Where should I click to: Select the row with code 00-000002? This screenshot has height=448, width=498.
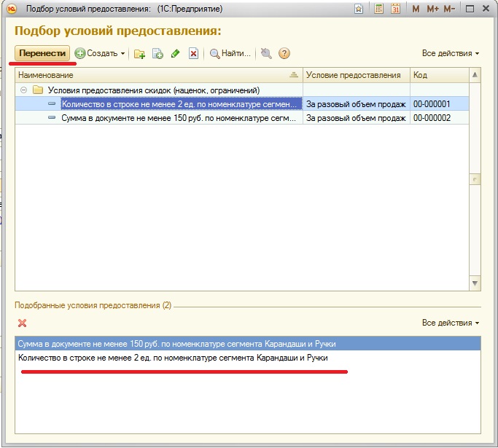pyautogui.click(x=432, y=117)
